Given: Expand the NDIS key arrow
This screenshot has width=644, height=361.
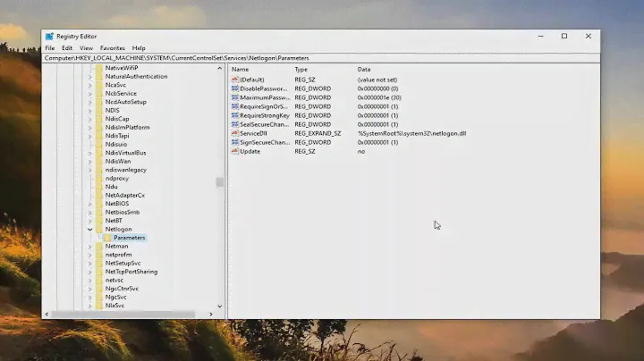Looking at the screenshot, I should point(89,110).
